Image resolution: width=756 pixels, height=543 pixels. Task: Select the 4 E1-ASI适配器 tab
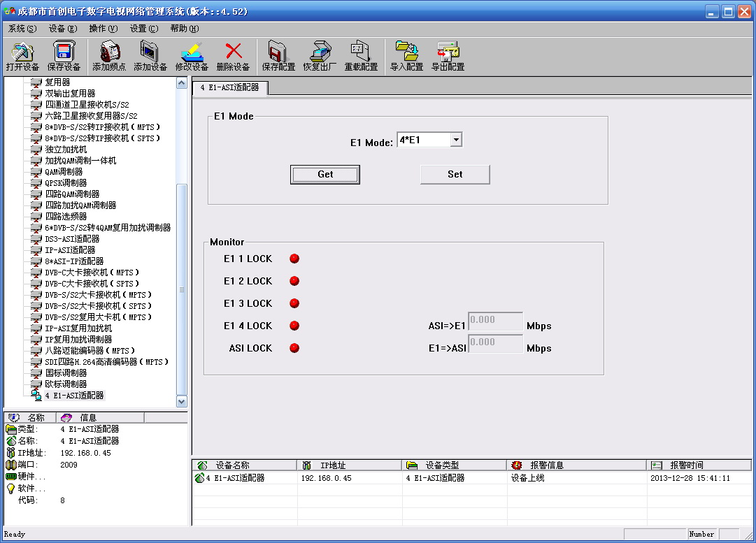[x=230, y=87]
